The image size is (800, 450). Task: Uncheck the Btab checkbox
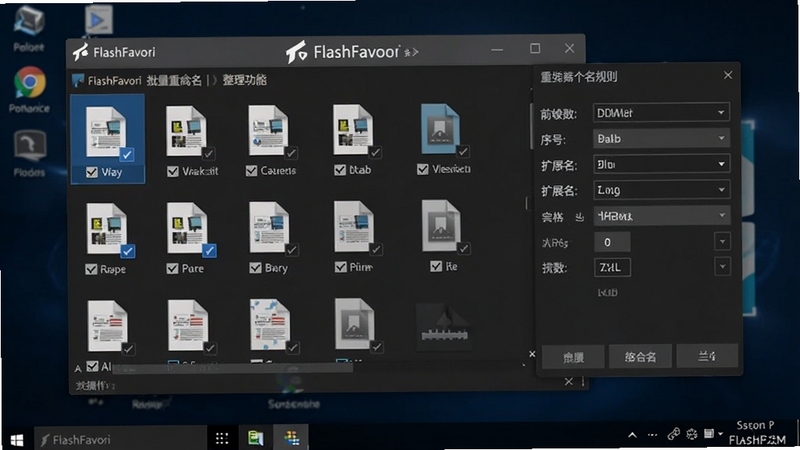[340, 170]
